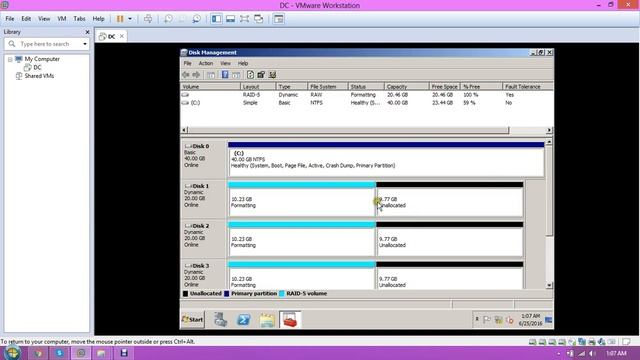Click the last Disk Management toolbar settings icon
This screenshot has height=360, width=640.
273,75
